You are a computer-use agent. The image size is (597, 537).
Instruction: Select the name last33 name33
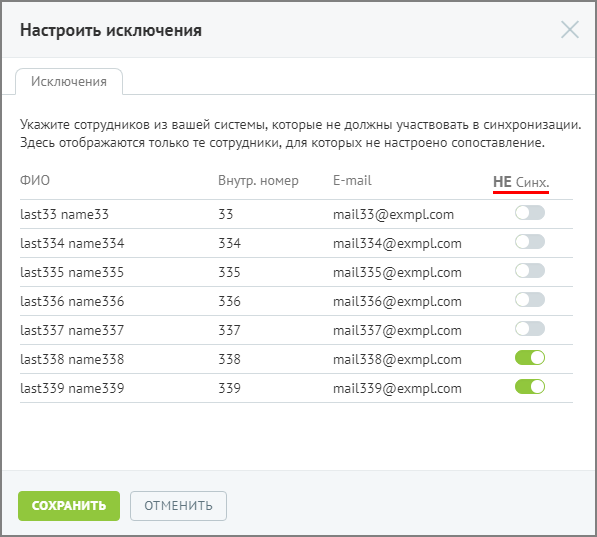(64, 214)
